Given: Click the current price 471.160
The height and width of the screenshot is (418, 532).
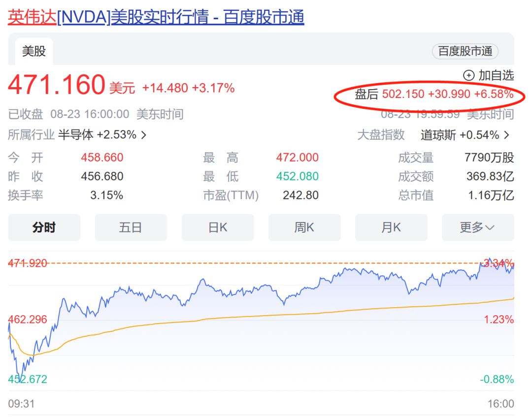Looking at the screenshot, I should (57, 84).
